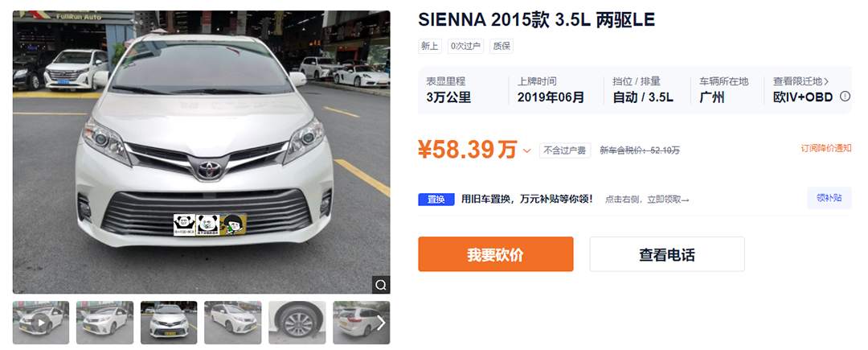The height and width of the screenshot is (350, 868).
Task: Select the wheel close-up thumbnail
Action: coord(297,323)
